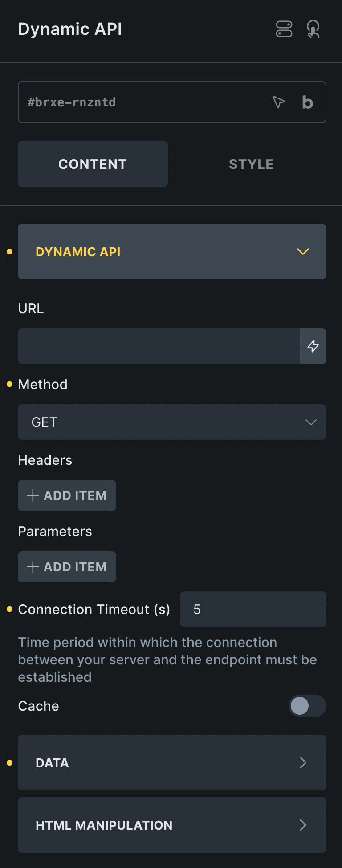Open the Method dropdown showing GET
The height and width of the screenshot is (868, 342).
172,422
